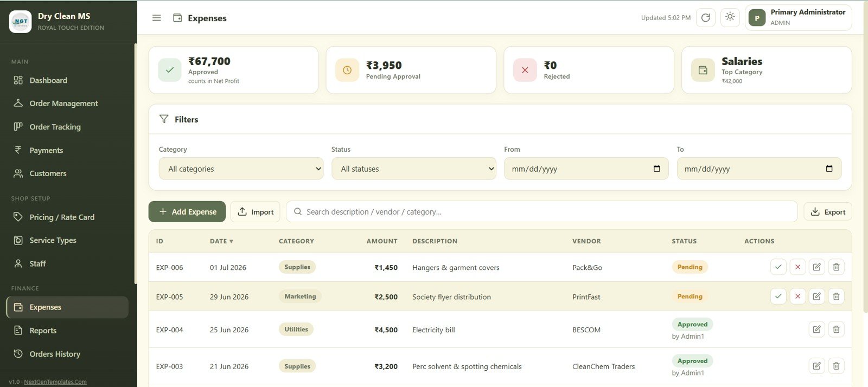This screenshot has height=387, width=868.
Task: Toggle the sidebar hamburger menu
Action: point(157,18)
